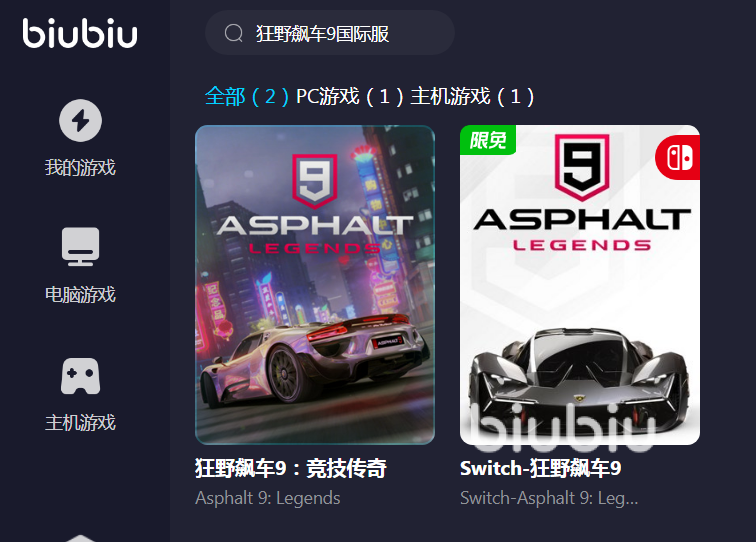This screenshot has width=756, height=542.
Task: Click the search magnifier icon
Action: click(x=234, y=33)
